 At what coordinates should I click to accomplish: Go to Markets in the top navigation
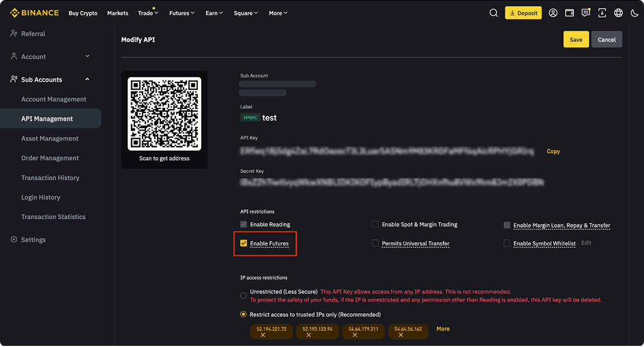pyautogui.click(x=117, y=12)
